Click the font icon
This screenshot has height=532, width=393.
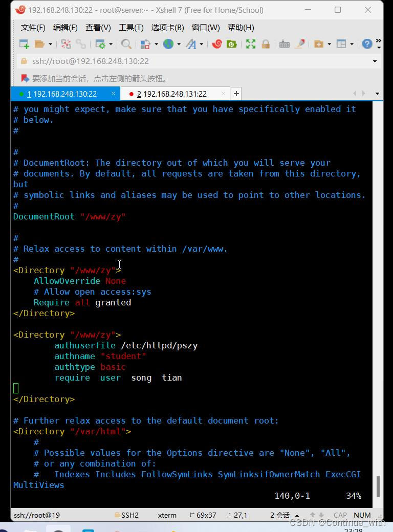coord(191,44)
